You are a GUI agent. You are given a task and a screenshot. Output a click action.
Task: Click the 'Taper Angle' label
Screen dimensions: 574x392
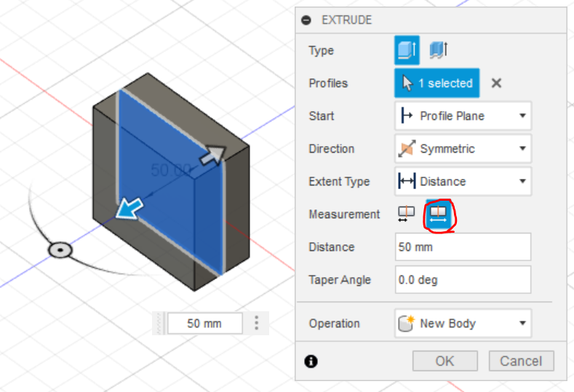[340, 280]
